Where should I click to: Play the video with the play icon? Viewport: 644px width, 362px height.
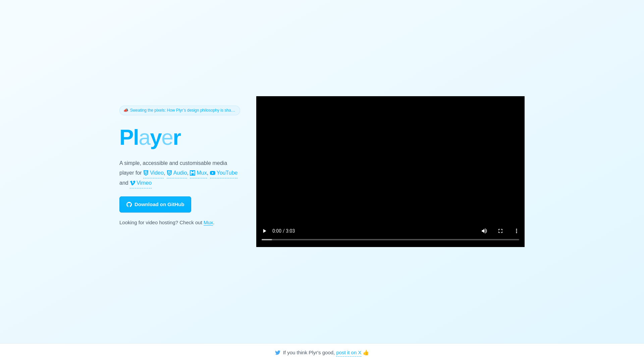(x=264, y=231)
